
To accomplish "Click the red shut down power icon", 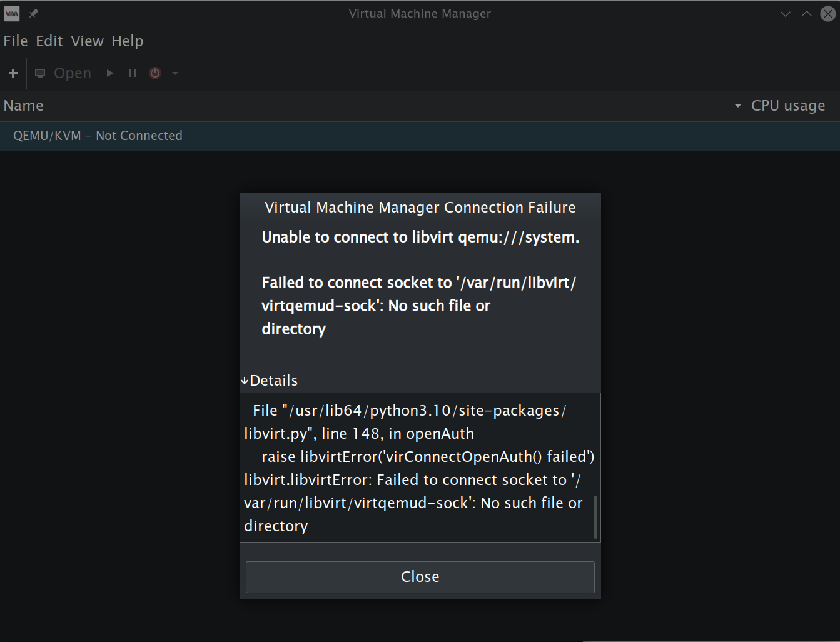I will pos(155,73).
